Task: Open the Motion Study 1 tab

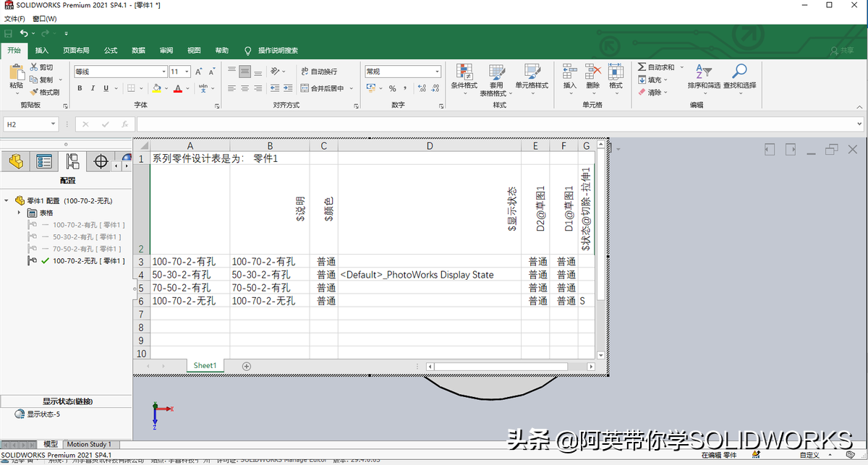Action: [x=89, y=444]
